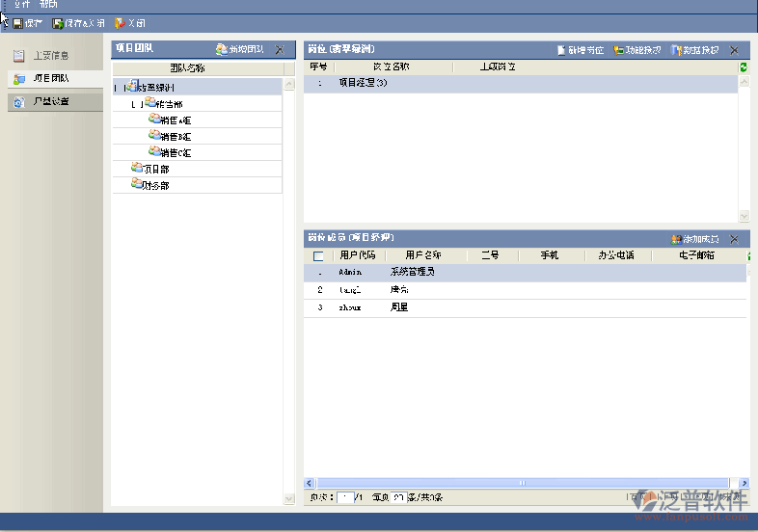Collapse the root team node in team tree
Viewport: 758px width, 532px height.
point(117,88)
